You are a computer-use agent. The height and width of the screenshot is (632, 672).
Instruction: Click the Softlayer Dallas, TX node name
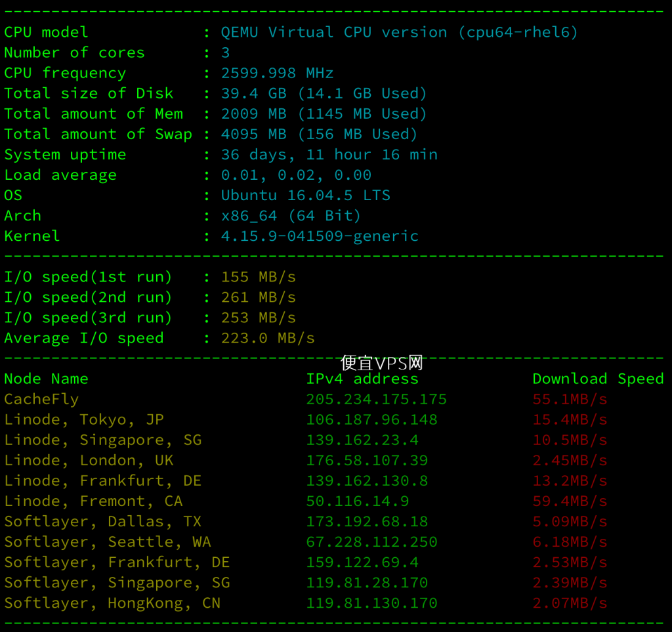tap(103, 522)
